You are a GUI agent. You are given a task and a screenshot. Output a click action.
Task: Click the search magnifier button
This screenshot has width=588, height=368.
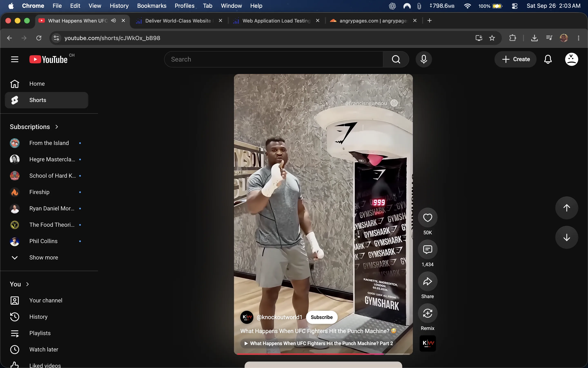[x=396, y=59]
